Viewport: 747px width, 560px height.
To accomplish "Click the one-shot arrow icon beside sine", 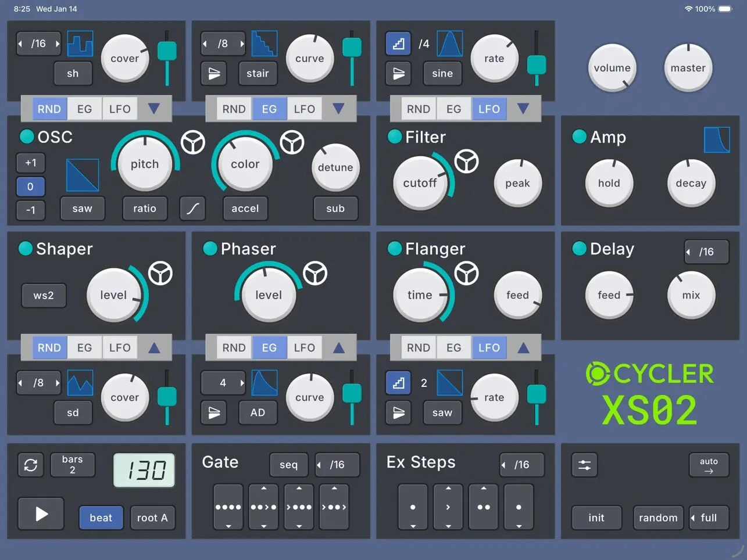I will 398,74.
